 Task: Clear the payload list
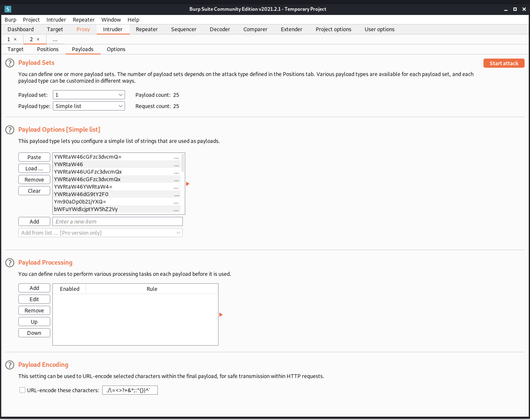34,190
